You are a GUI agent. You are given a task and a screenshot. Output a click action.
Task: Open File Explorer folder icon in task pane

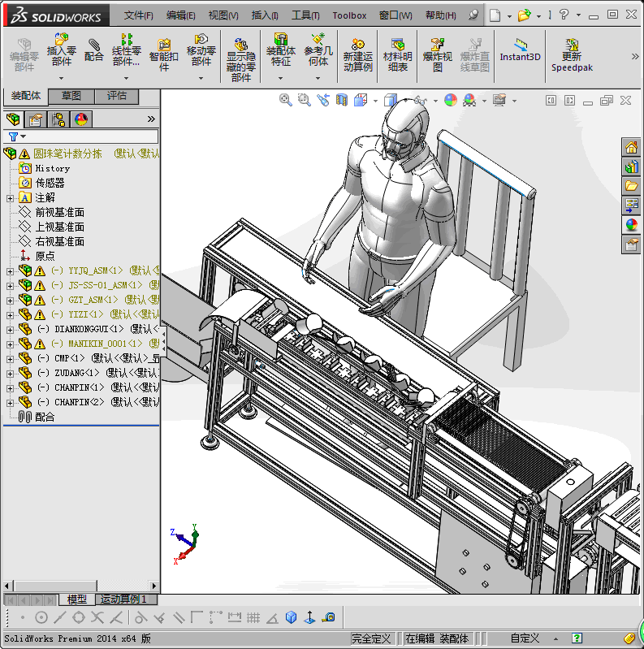[631, 186]
